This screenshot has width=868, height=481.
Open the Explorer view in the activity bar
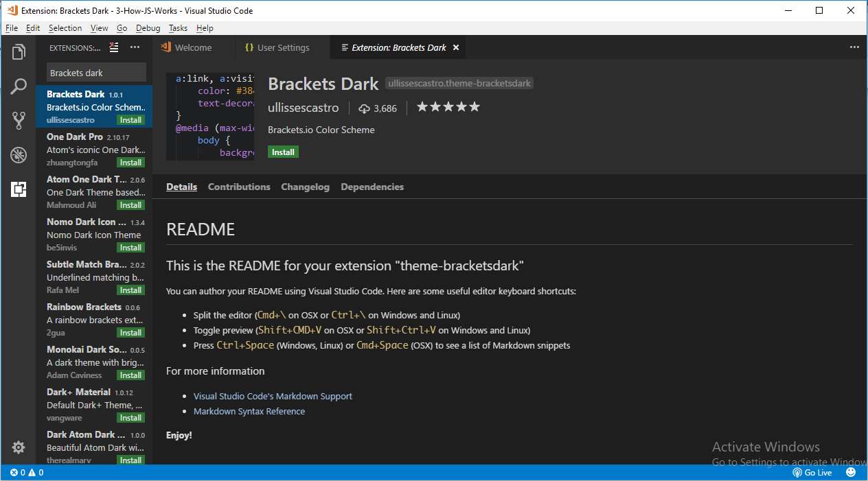coord(18,51)
